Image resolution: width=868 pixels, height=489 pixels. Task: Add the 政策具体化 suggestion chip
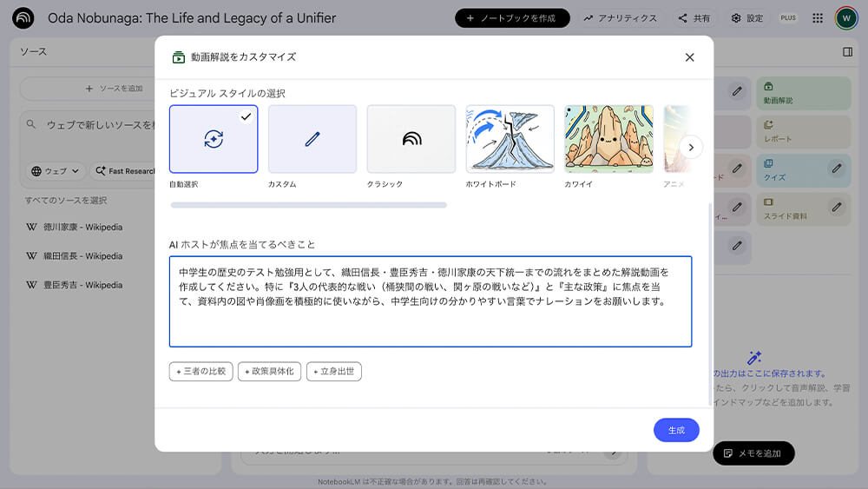pos(270,372)
